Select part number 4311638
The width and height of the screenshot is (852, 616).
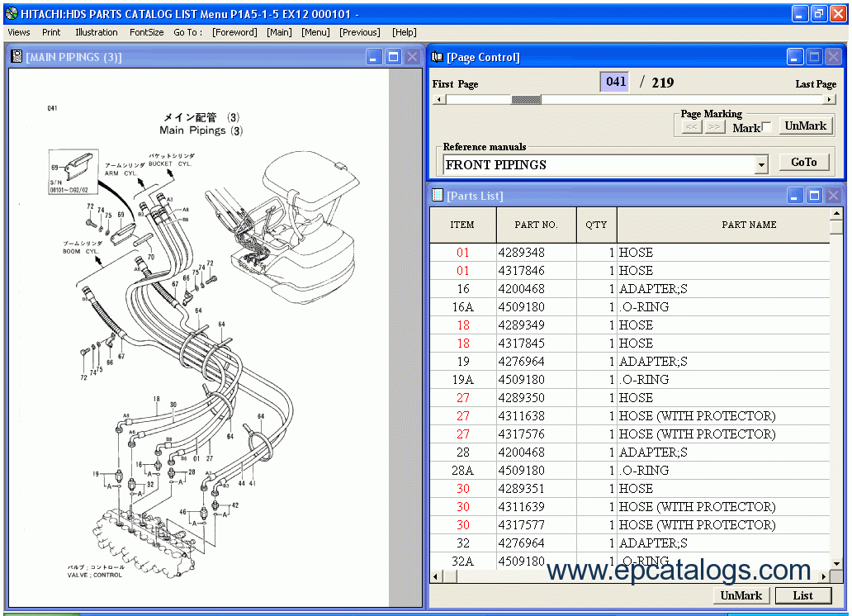point(521,416)
